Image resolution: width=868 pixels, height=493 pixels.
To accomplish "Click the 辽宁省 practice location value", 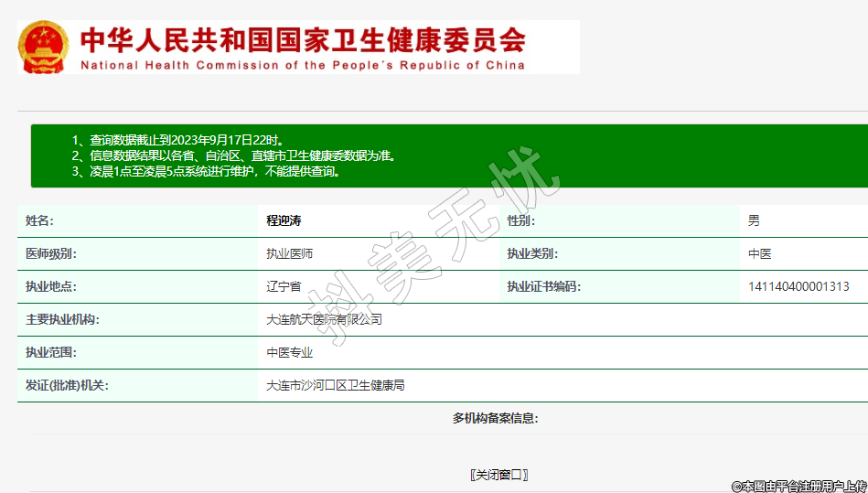I will click(284, 286).
